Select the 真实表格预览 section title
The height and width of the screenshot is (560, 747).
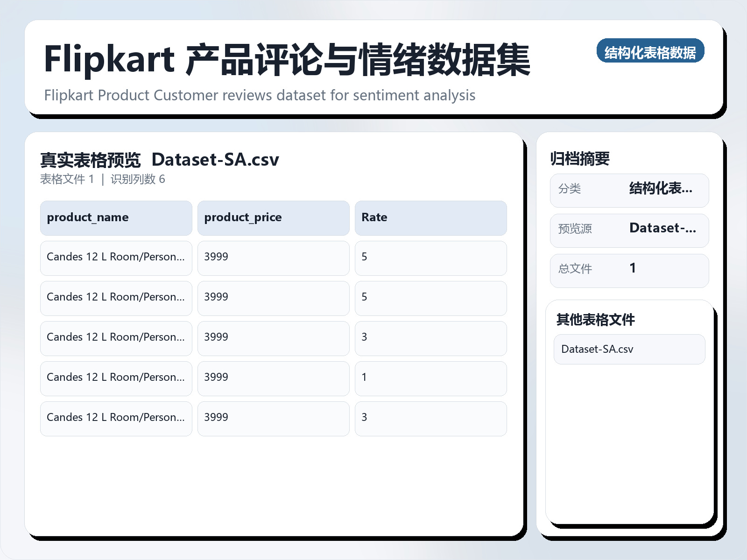point(90,159)
